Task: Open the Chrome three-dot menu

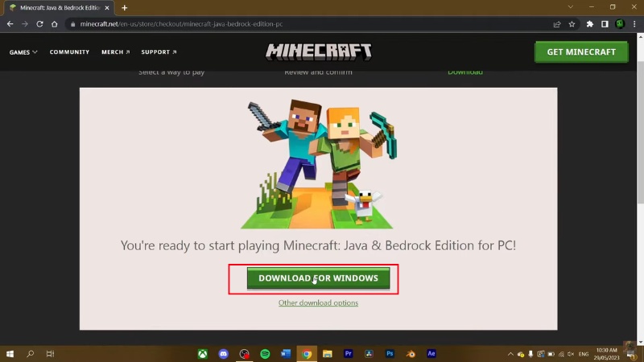Action: (634, 24)
